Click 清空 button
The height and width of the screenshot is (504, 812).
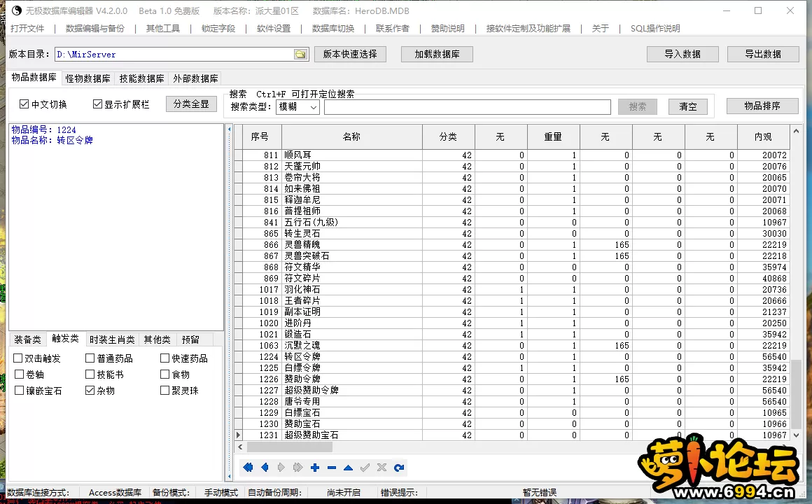(688, 106)
